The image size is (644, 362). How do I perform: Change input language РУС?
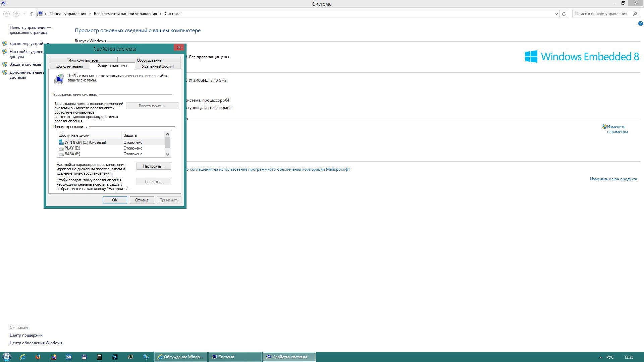(x=610, y=357)
